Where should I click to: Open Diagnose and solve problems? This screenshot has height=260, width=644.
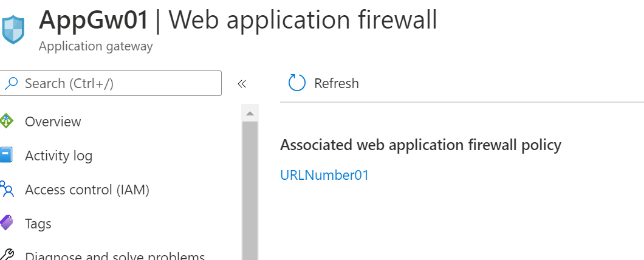(x=114, y=255)
